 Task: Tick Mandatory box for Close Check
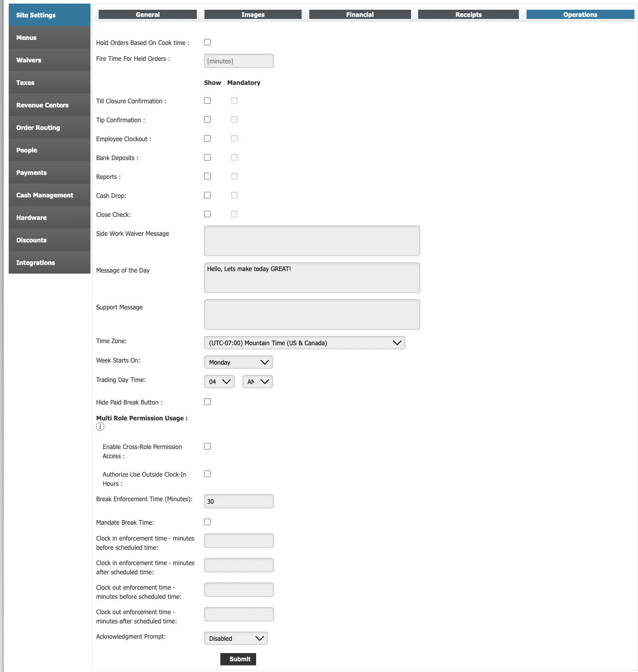(234, 214)
